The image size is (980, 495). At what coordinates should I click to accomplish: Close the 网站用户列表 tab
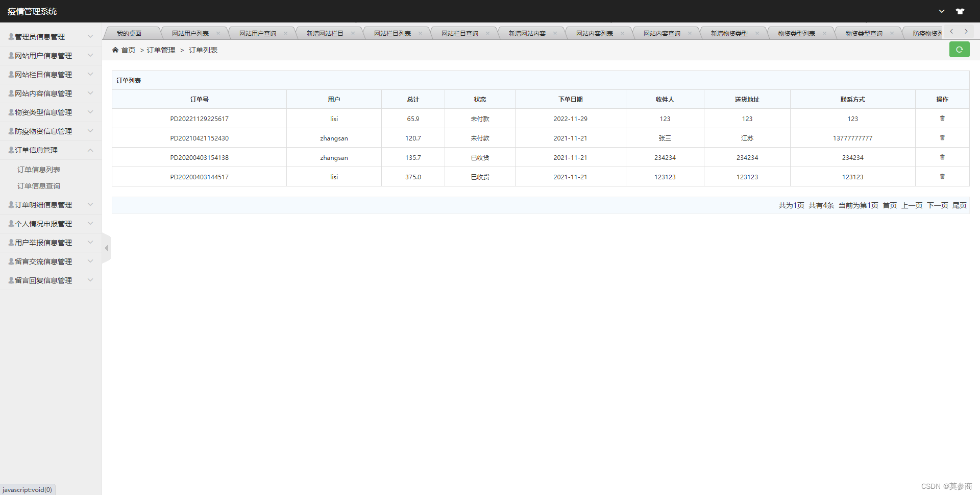click(x=218, y=34)
